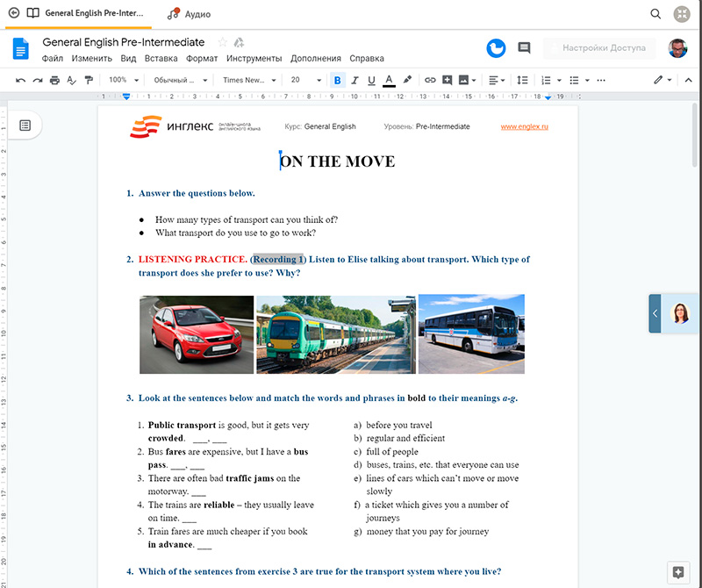
Task: Pick a text color with the A icon
Action: pyautogui.click(x=389, y=80)
